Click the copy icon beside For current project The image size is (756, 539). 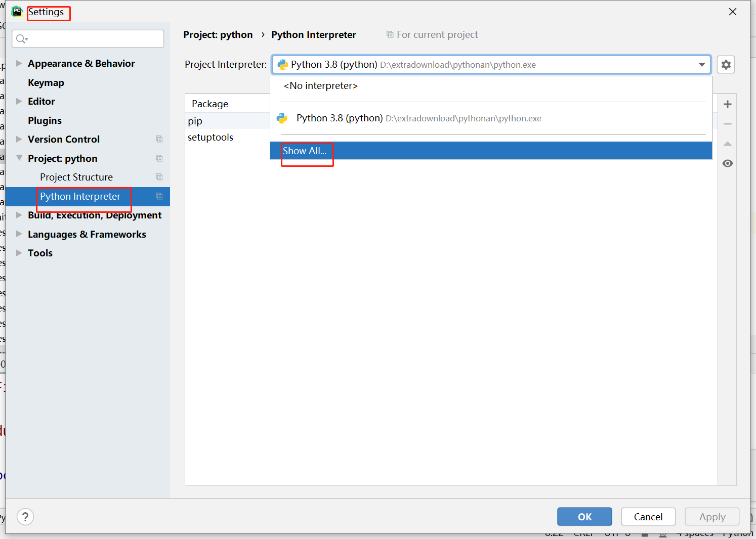pyautogui.click(x=390, y=34)
